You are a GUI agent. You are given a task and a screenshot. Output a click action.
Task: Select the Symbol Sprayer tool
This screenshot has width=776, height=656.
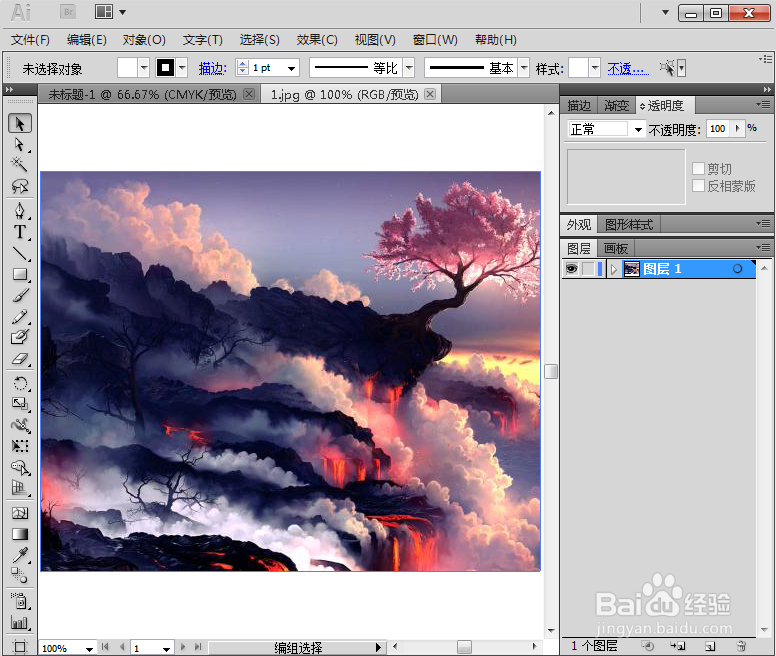[20, 602]
